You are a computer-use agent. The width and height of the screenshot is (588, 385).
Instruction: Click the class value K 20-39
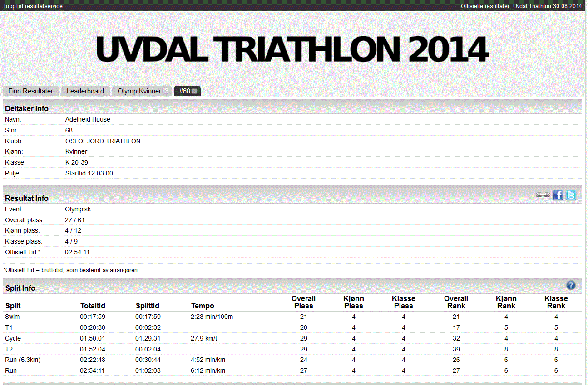pyautogui.click(x=77, y=162)
